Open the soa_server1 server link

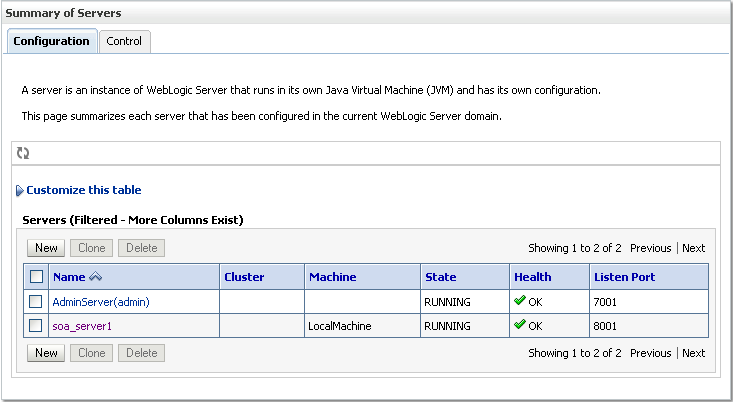point(82,326)
